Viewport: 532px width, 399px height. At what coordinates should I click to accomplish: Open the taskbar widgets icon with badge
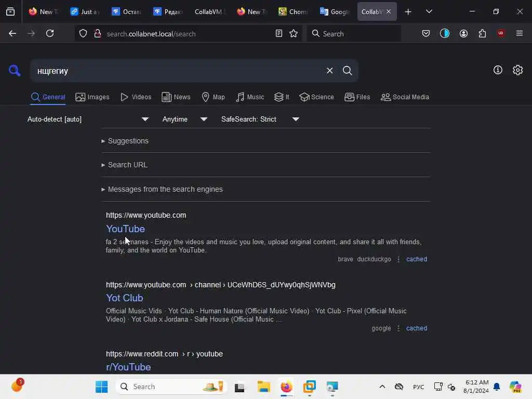pyautogui.click(x=17, y=386)
